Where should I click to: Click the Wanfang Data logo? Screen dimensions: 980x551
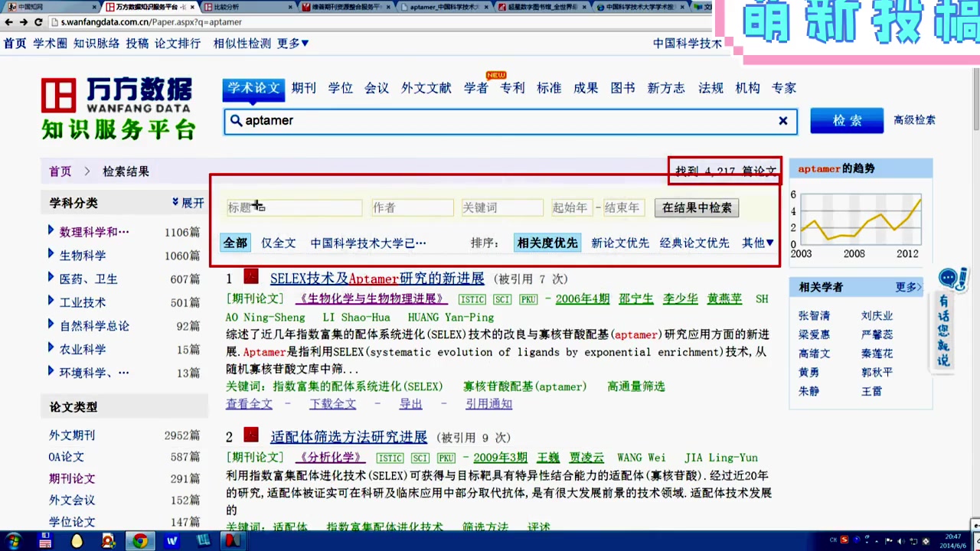coord(117,108)
